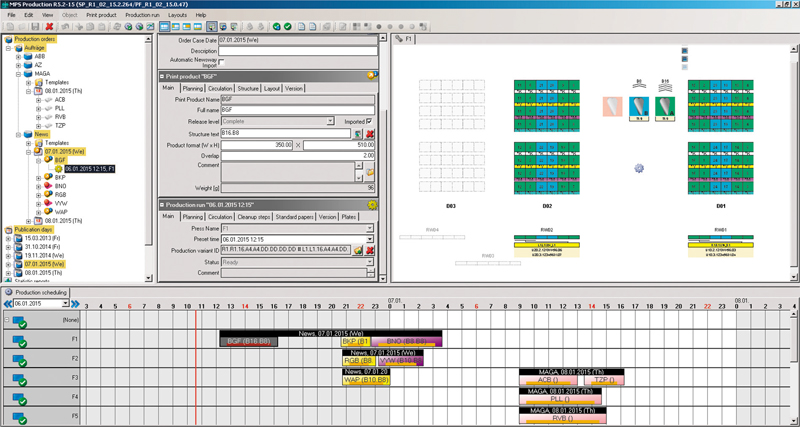Click the folder icon beside Comment field
The height and width of the screenshot is (427, 800).
point(370,172)
